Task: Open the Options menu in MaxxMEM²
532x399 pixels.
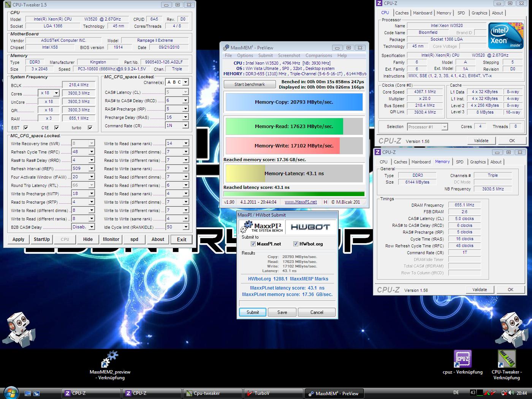Action: coord(245,55)
